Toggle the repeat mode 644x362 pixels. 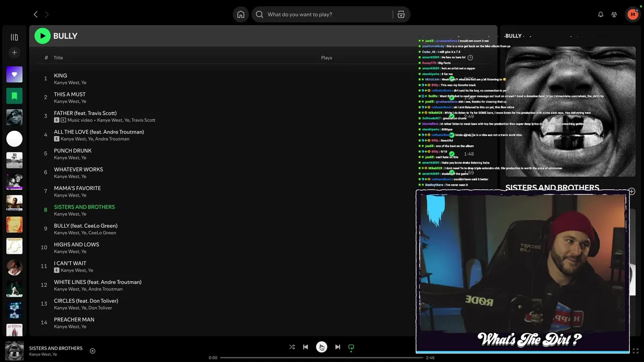point(351,347)
